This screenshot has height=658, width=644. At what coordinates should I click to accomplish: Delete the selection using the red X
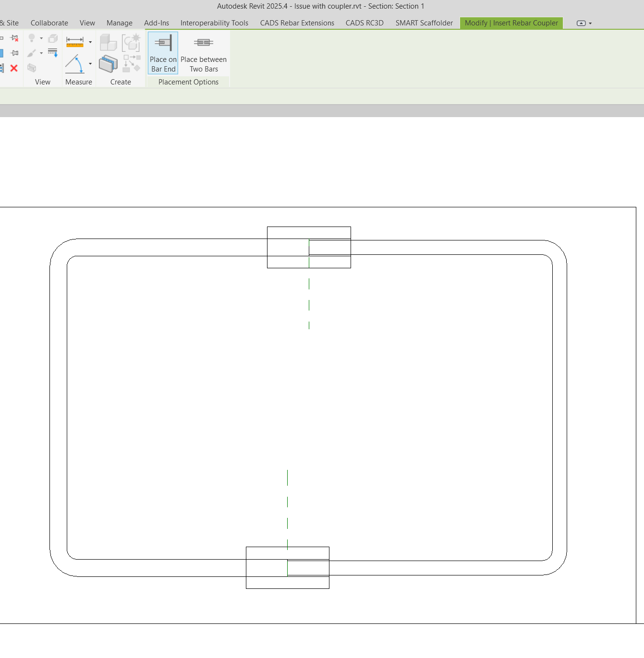point(13,68)
